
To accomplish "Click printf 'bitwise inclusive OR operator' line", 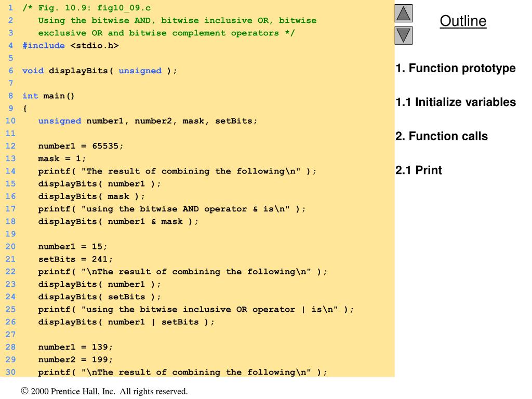I will click(x=196, y=309).
